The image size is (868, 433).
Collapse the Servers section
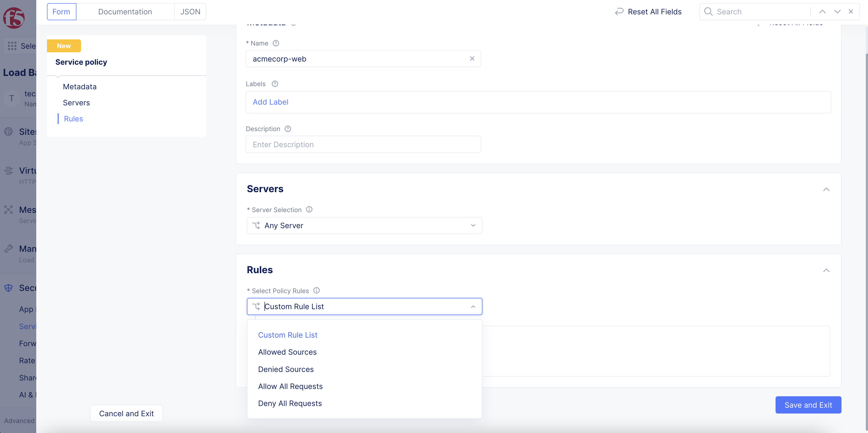826,189
